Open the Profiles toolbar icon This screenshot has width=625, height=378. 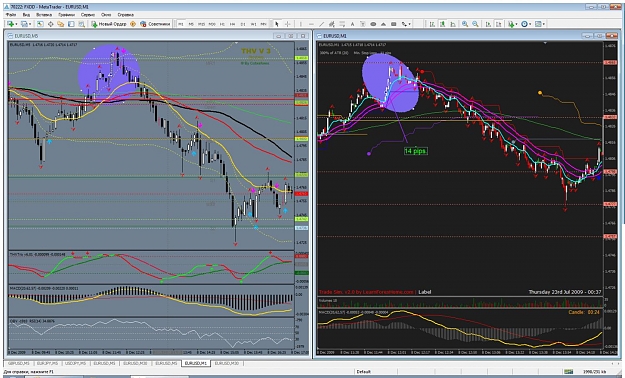(24, 24)
